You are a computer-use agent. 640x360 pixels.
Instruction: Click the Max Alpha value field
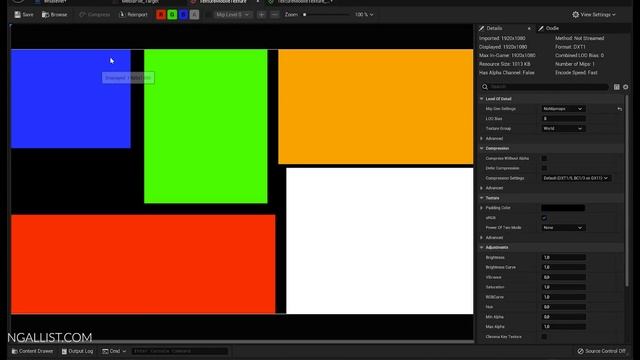click(x=563, y=327)
